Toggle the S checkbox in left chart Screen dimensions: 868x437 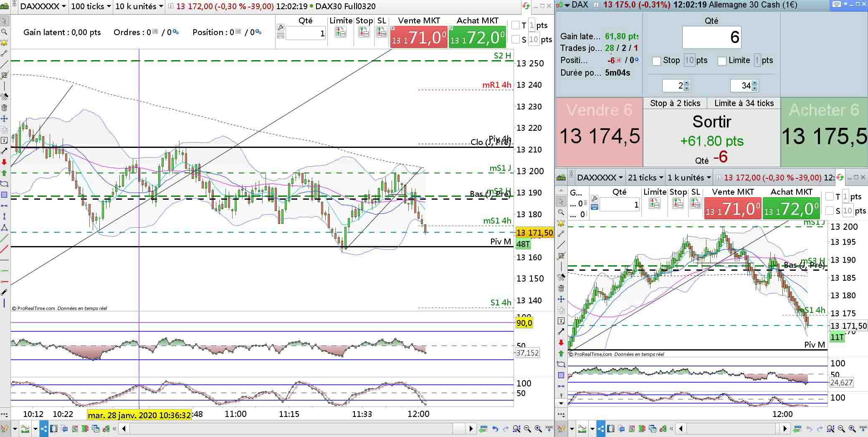pyautogui.click(x=516, y=40)
